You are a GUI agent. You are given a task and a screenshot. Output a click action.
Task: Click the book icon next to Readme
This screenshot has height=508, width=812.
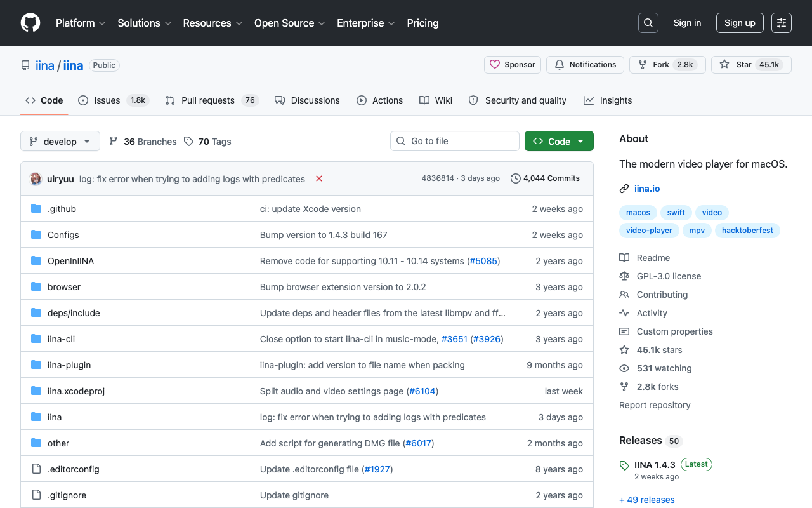624,258
